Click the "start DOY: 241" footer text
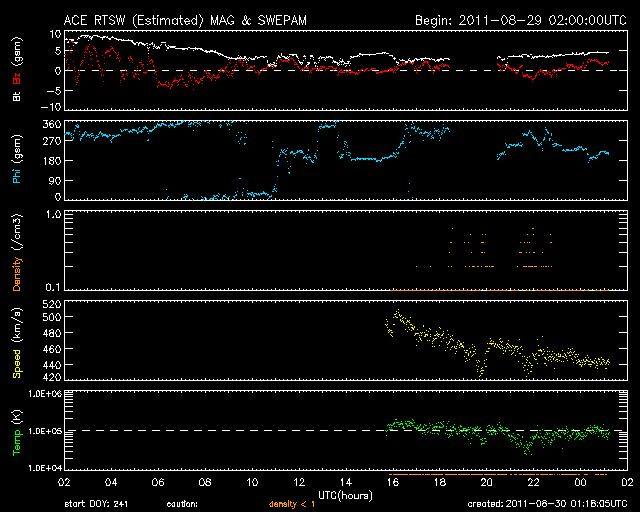Screen dimensions: 640x512 tap(96, 504)
